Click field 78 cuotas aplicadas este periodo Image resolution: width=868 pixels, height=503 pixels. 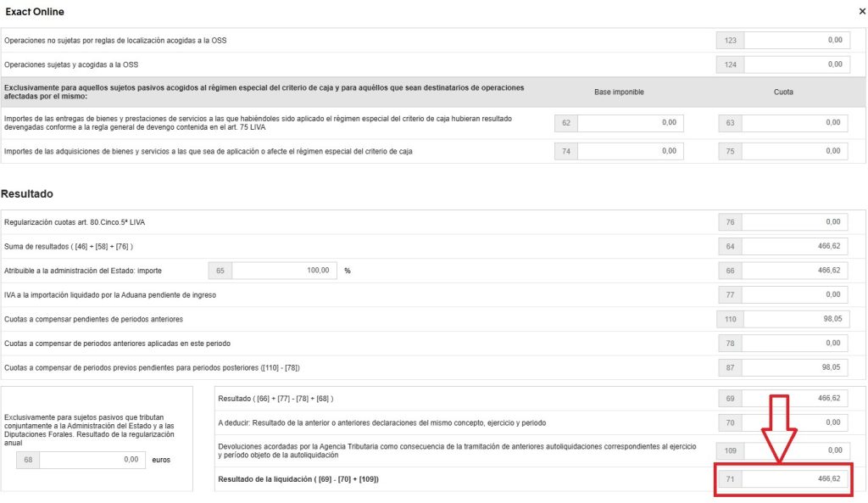(x=796, y=344)
